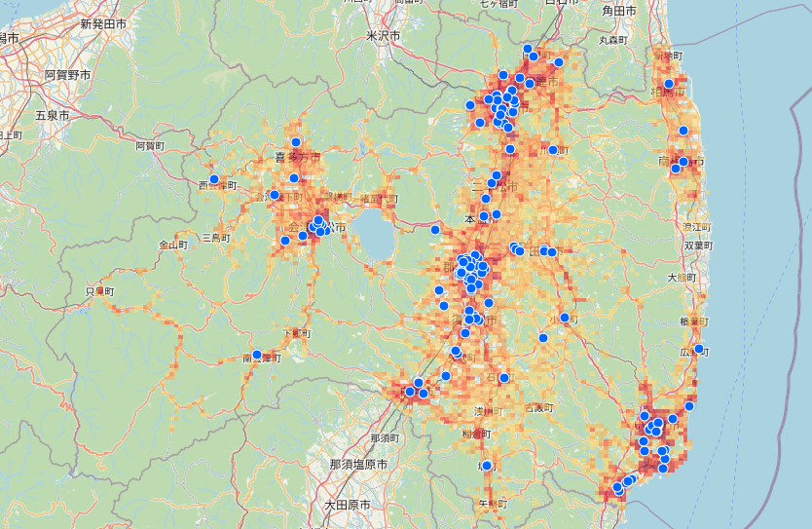Image resolution: width=812 pixels, height=529 pixels.
Task: Select the marker beside the 小野町 label
Action: click(x=564, y=318)
